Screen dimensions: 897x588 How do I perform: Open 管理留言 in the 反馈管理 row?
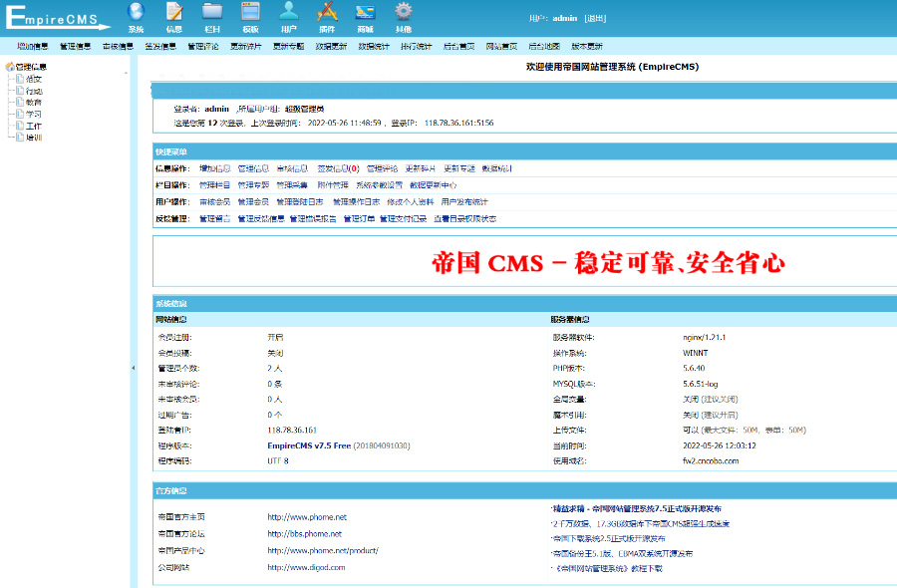[x=214, y=219]
